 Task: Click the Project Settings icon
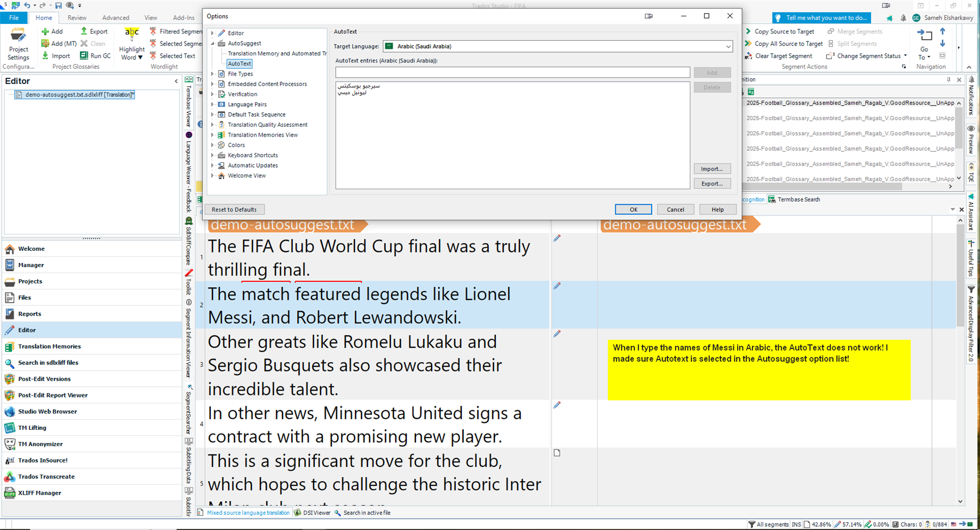coord(18,36)
